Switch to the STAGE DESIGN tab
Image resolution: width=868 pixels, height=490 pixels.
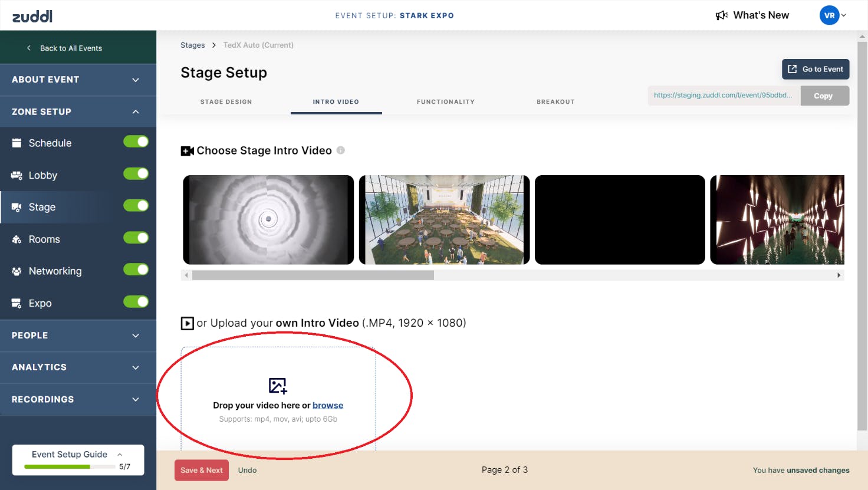[226, 101]
